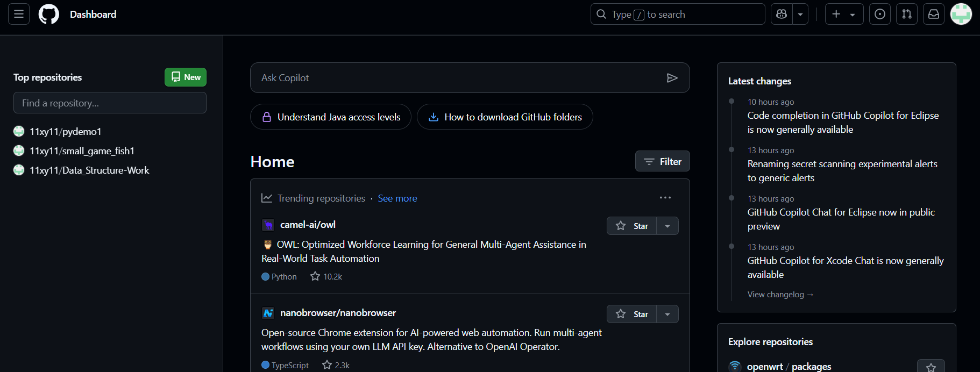The width and height of the screenshot is (980, 372).
Task: Click the GitHub logo icon
Action: [x=49, y=14]
